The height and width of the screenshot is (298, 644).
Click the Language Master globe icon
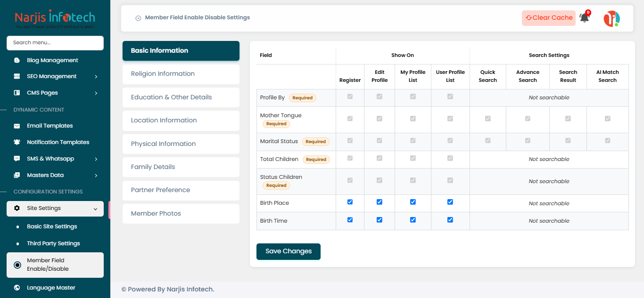click(17, 288)
